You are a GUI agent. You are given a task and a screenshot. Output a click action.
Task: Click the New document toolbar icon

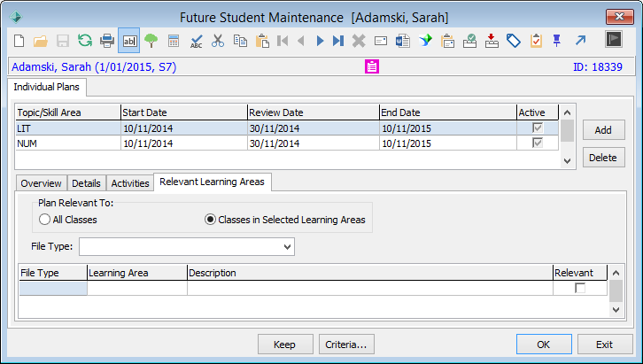coord(19,41)
